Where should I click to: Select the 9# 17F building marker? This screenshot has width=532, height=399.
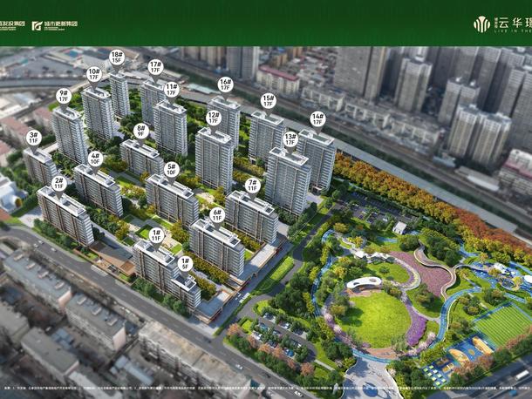pyautogui.click(x=64, y=97)
